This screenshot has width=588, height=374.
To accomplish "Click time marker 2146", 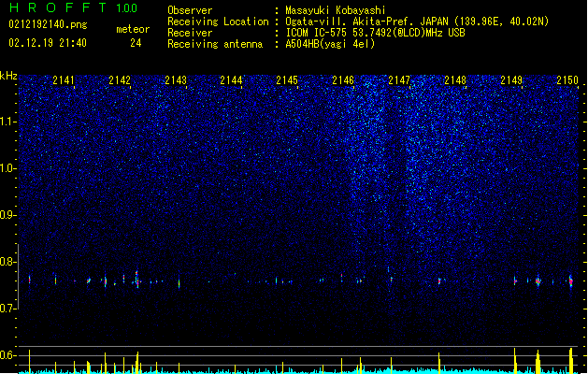I will (x=343, y=80).
